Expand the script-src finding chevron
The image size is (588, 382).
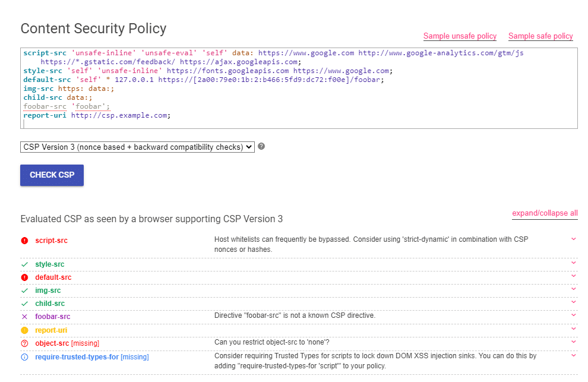point(573,239)
